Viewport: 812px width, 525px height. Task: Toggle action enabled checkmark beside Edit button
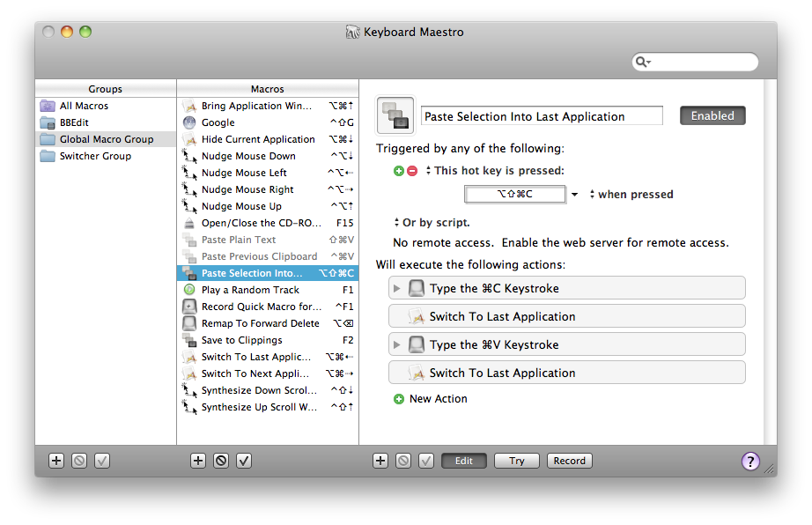pos(426,461)
